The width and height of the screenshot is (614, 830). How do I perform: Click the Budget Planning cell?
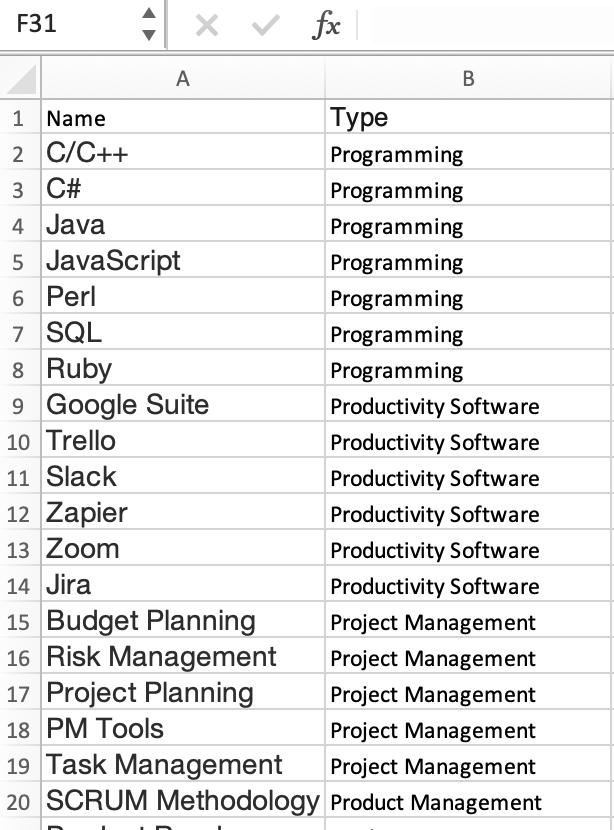[x=183, y=621]
